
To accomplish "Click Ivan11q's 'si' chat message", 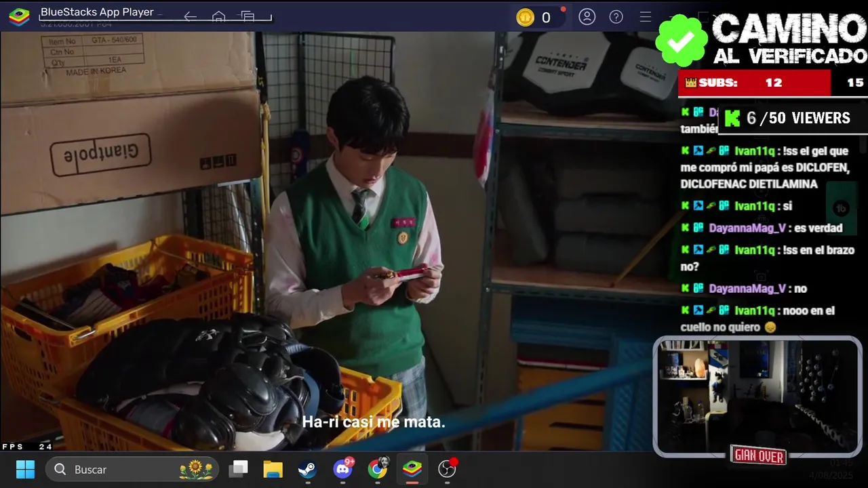I will 736,206.
